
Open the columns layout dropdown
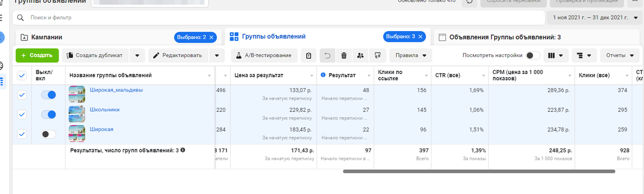point(556,55)
